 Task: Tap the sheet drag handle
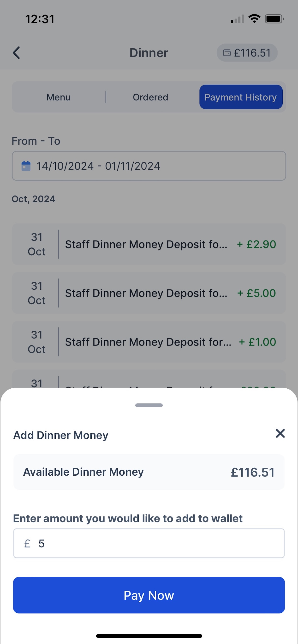(149, 405)
